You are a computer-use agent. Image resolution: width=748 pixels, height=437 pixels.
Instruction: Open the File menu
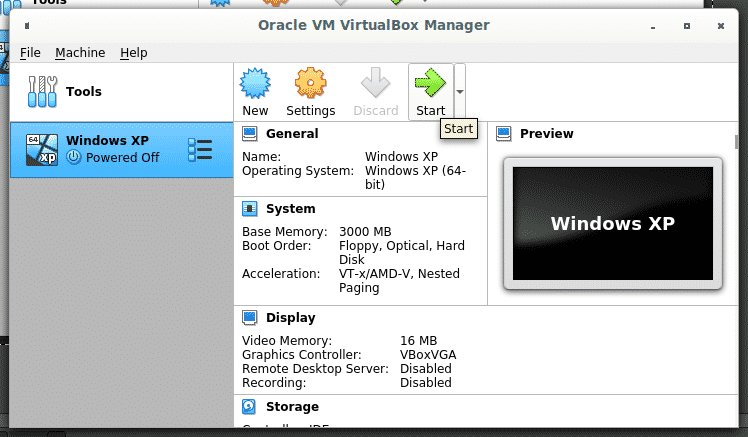pyautogui.click(x=29, y=52)
